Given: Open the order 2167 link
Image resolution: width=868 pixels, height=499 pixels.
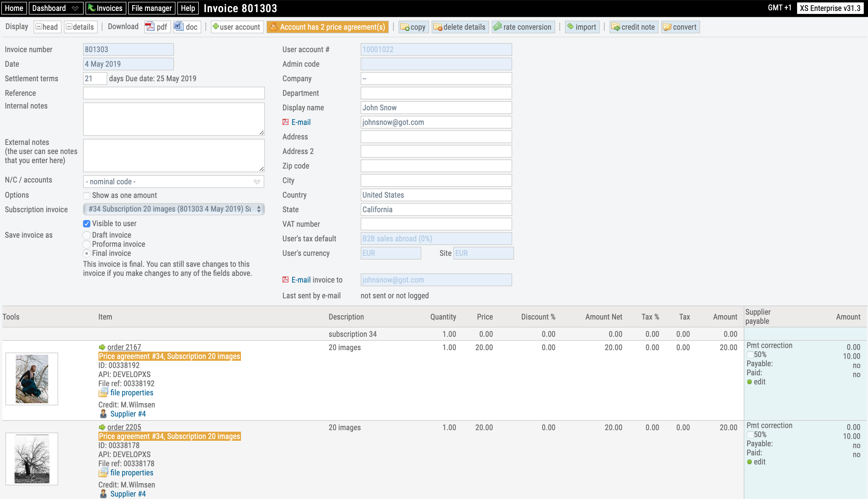Looking at the screenshot, I should (x=124, y=347).
